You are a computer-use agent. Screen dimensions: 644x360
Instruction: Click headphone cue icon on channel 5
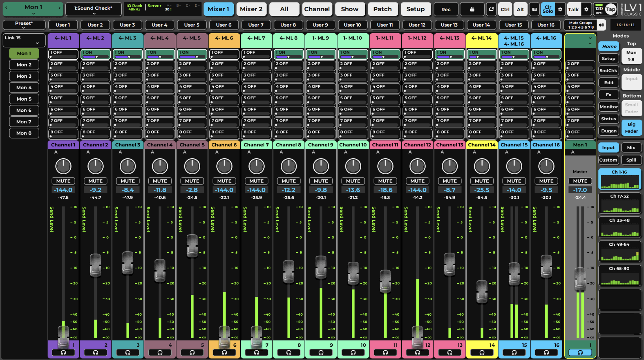(192, 352)
